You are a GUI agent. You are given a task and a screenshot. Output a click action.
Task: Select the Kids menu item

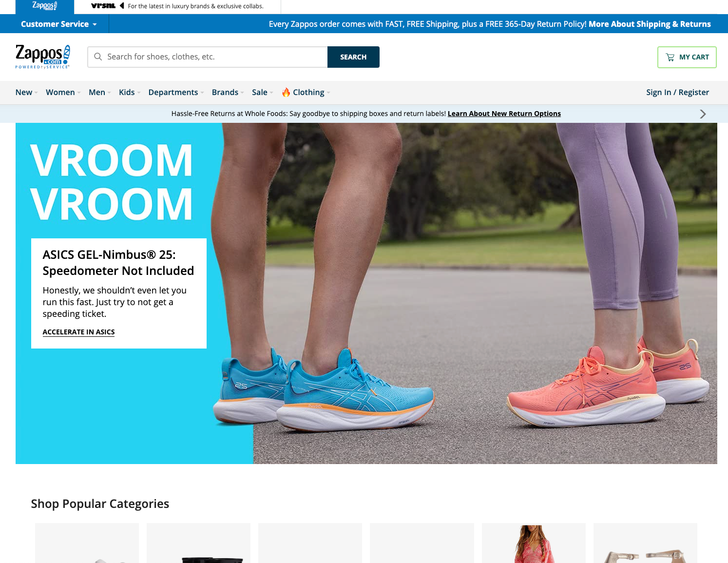[127, 92]
